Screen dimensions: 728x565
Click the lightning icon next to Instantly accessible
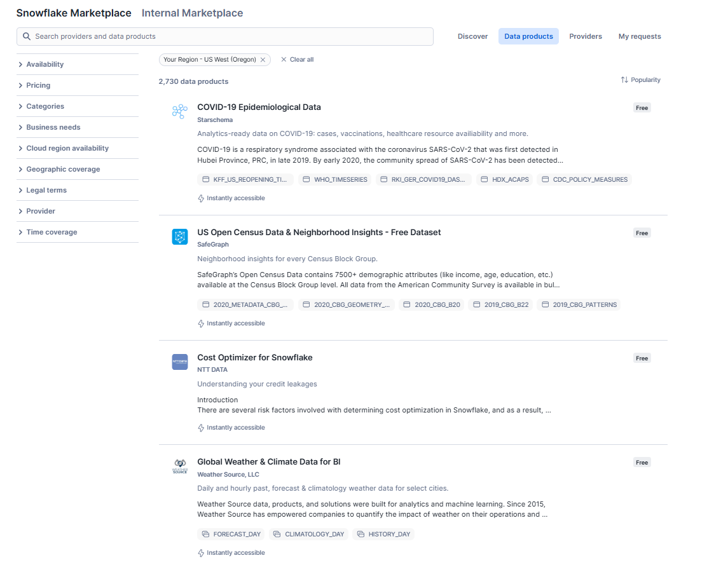200,198
